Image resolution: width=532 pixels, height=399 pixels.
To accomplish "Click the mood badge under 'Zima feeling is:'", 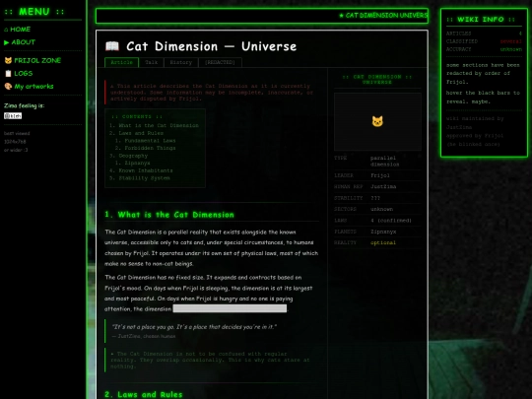I will pyautogui.click(x=13, y=116).
